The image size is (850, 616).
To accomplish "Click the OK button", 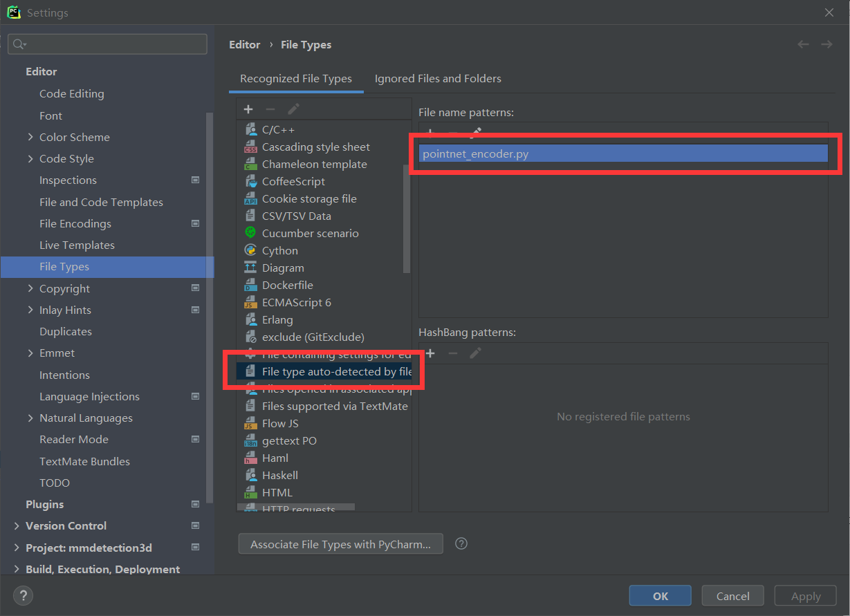I will point(660,596).
